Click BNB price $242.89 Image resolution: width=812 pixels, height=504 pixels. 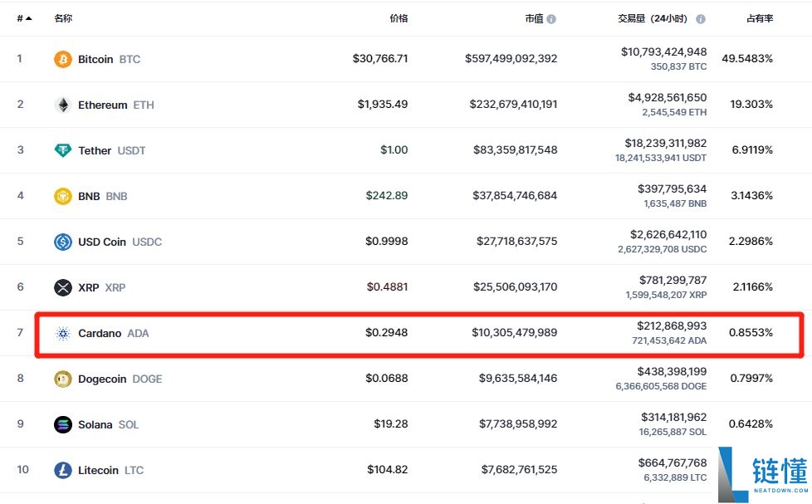(387, 195)
